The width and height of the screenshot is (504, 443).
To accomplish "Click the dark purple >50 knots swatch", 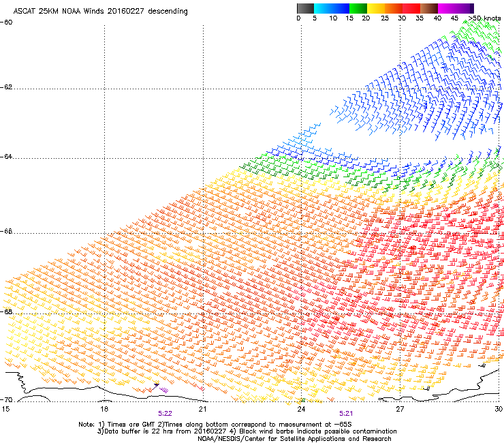I will [x=472, y=8].
